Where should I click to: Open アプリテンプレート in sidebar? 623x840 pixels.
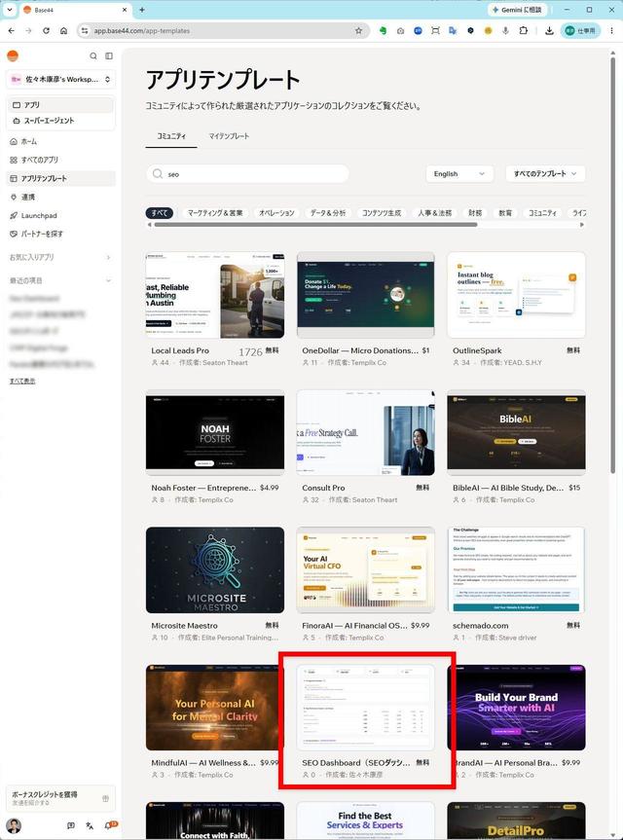coord(60,178)
